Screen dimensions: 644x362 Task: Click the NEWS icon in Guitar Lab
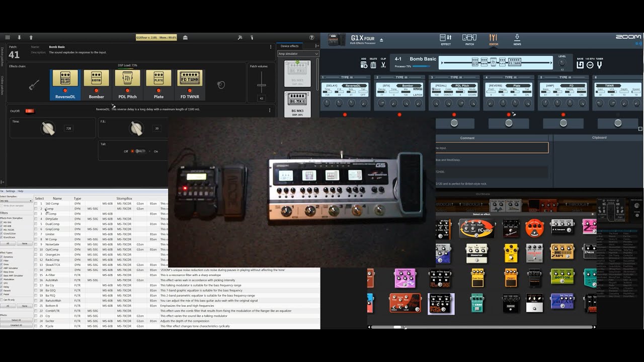tap(517, 40)
